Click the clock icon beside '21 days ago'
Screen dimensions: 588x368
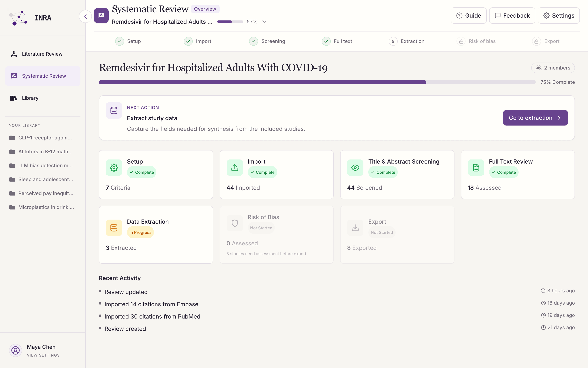click(543, 328)
